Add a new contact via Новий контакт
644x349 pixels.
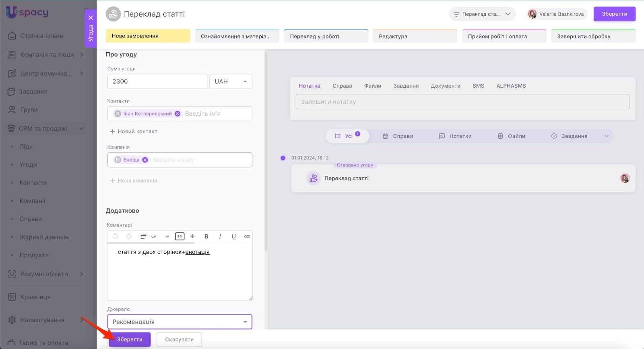134,131
